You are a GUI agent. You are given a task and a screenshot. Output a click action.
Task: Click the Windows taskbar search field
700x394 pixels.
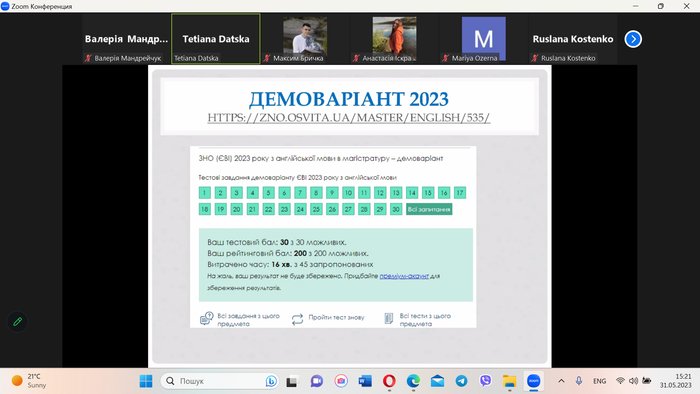coord(219,381)
